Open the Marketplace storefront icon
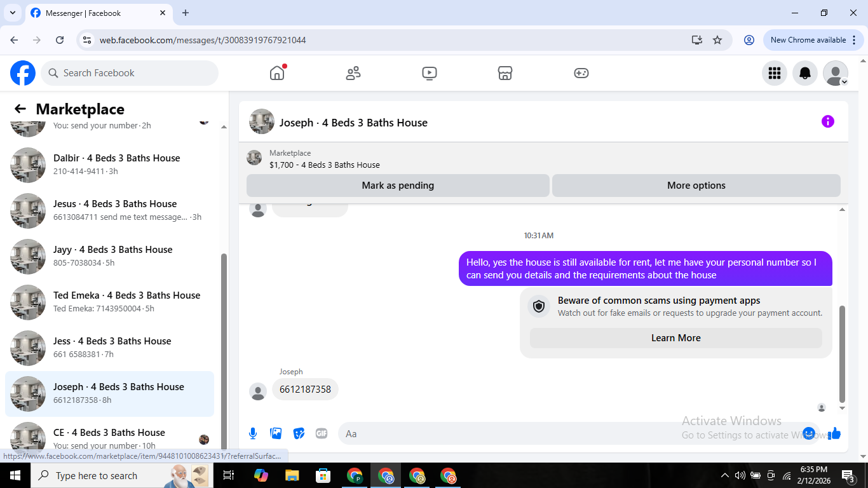This screenshot has width=868, height=488. coord(505,73)
